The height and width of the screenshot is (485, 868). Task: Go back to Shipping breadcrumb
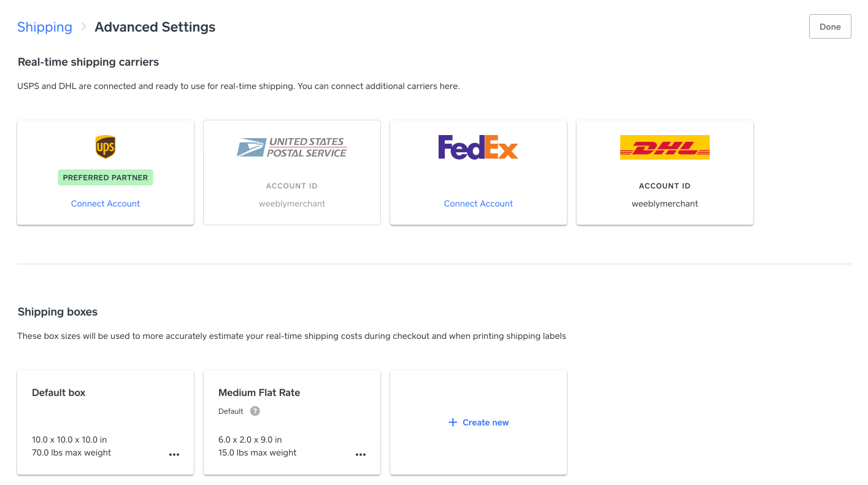45,27
